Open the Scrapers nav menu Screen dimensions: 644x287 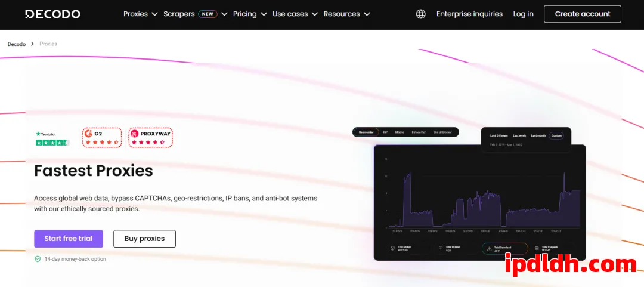[x=179, y=14]
